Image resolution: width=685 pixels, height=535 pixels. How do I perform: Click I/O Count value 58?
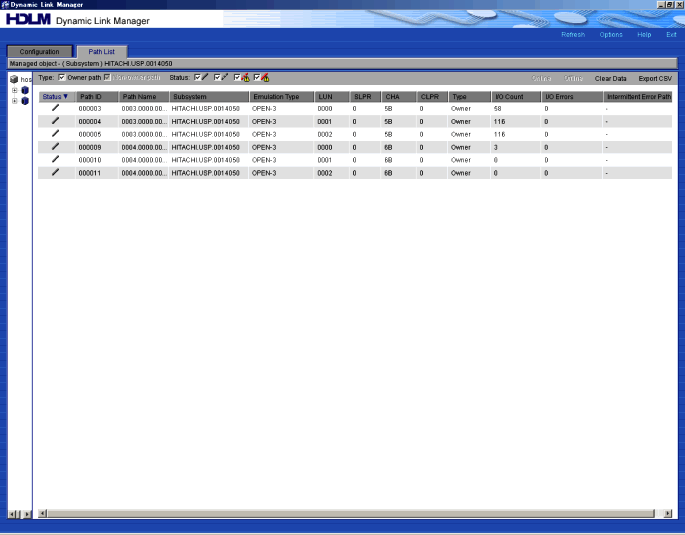498,108
